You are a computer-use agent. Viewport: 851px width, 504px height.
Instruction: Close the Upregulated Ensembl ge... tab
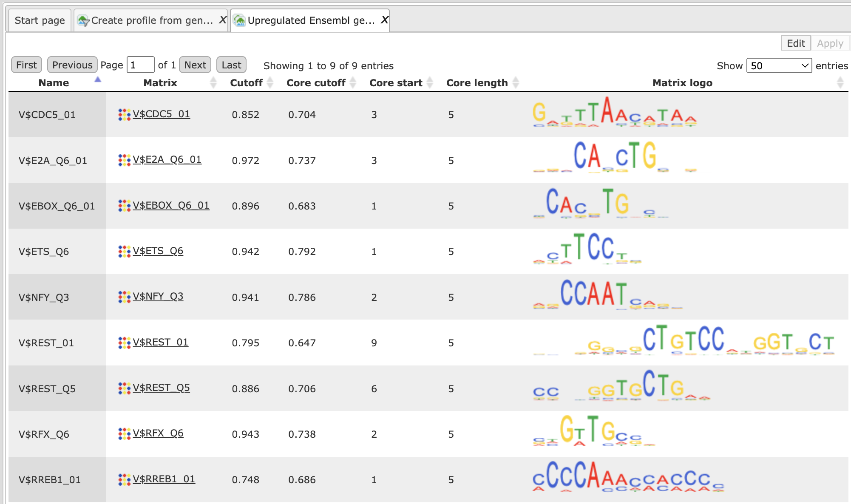point(385,20)
